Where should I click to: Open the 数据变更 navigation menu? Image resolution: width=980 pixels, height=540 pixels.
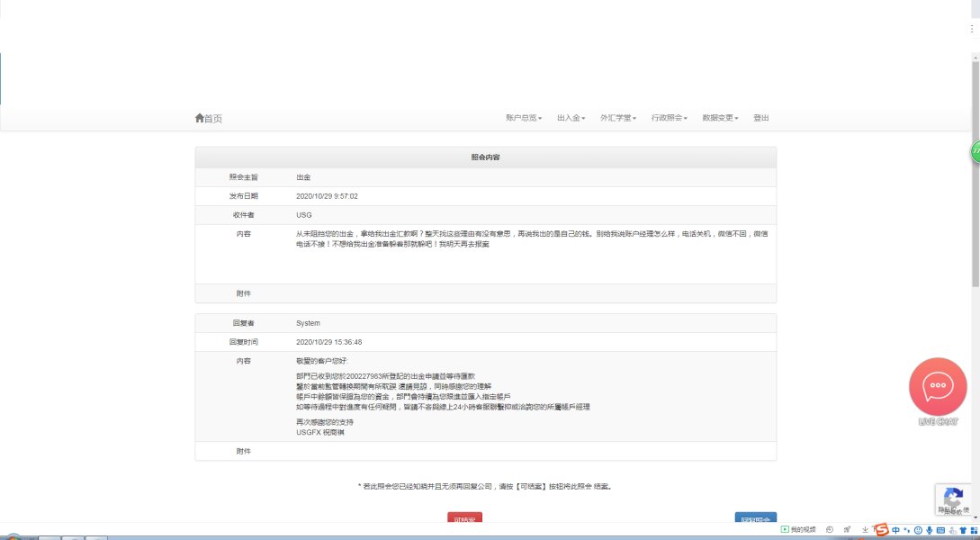(720, 118)
